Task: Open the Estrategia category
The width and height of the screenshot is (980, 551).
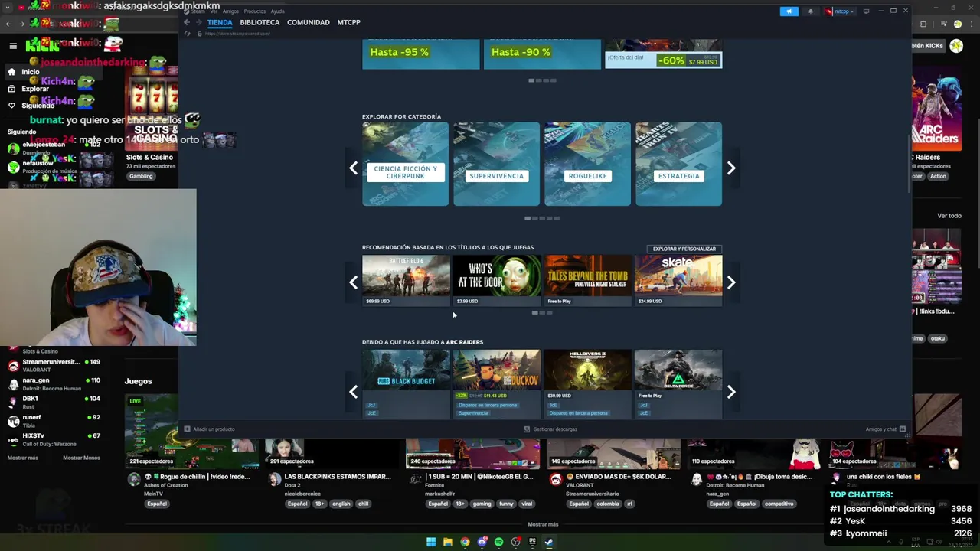Action: [678, 164]
